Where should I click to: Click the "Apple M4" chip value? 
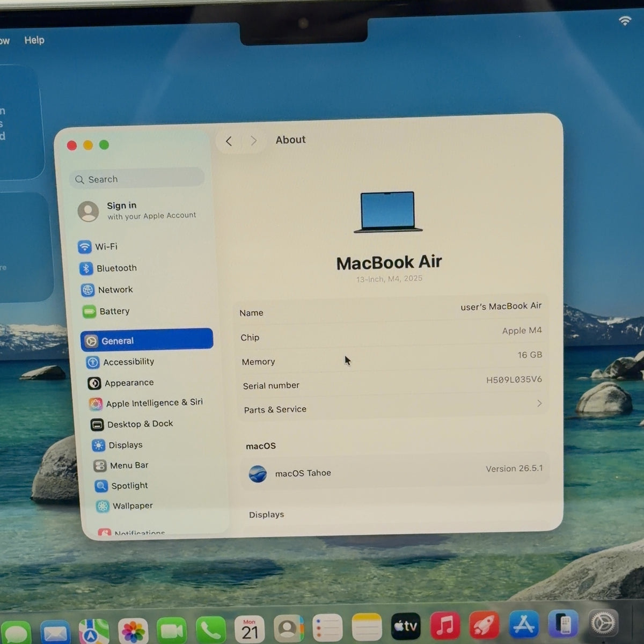coord(522,331)
